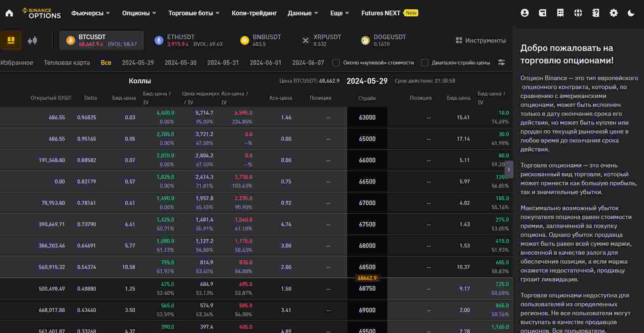The height and width of the screenshot is (333, 644).
Task: Select the XRPUSDT coin icon
Action: [x=305, y=40]
